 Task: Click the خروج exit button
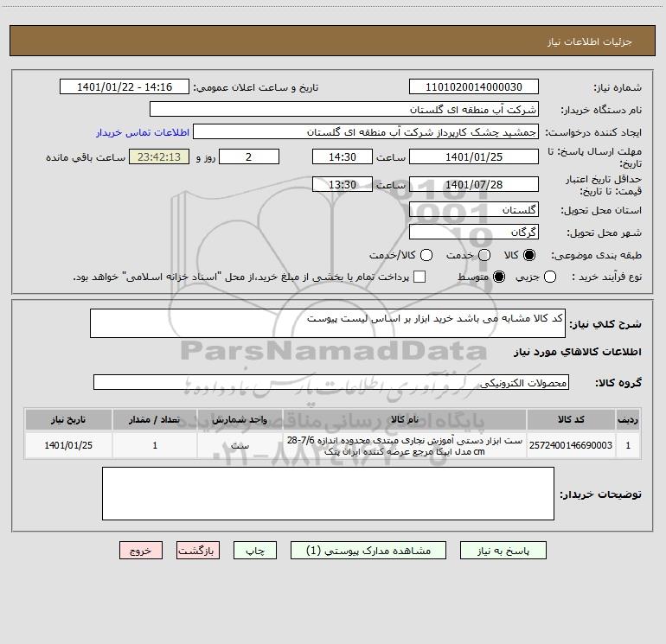pos(141,551)
